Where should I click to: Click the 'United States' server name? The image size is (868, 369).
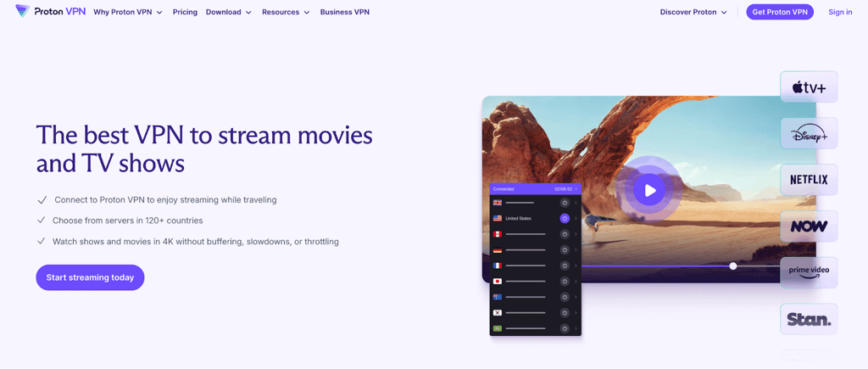pyautogui.click(x=518, y=219)
